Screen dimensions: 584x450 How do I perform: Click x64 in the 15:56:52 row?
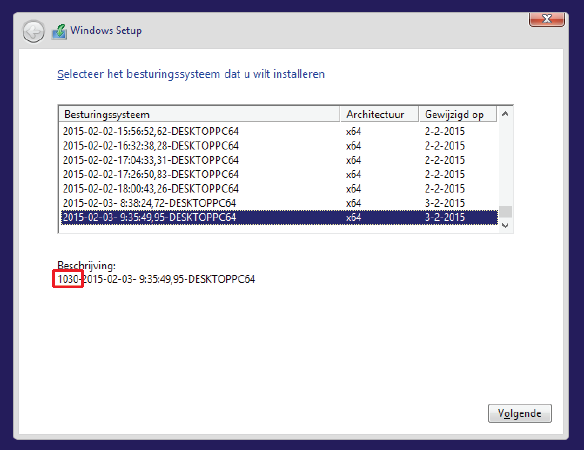coord(353,131)
